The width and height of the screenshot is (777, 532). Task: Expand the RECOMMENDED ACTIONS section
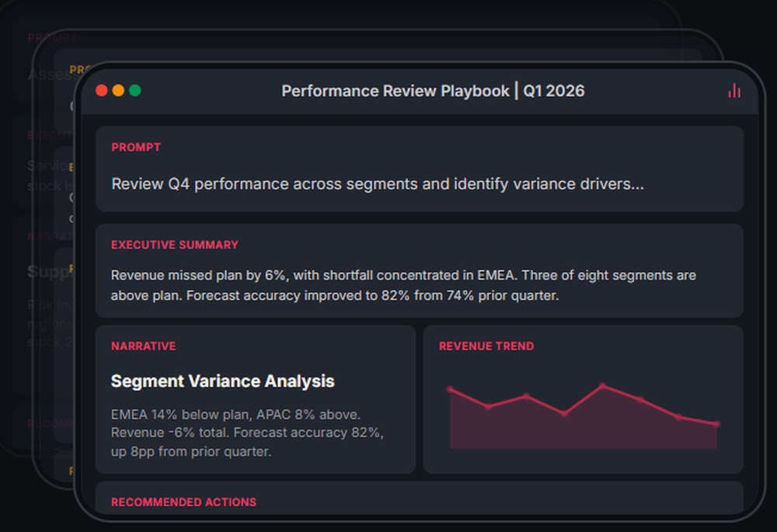(183, 502)
